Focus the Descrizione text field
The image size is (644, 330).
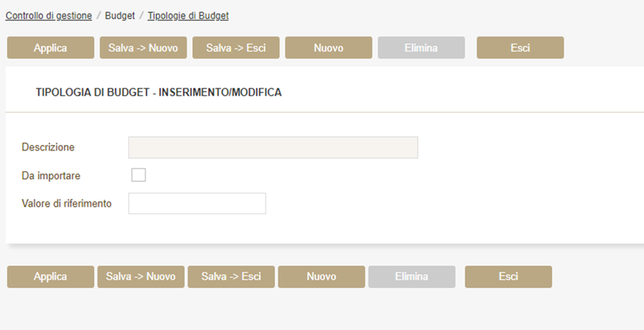click(x=273, y=147)
